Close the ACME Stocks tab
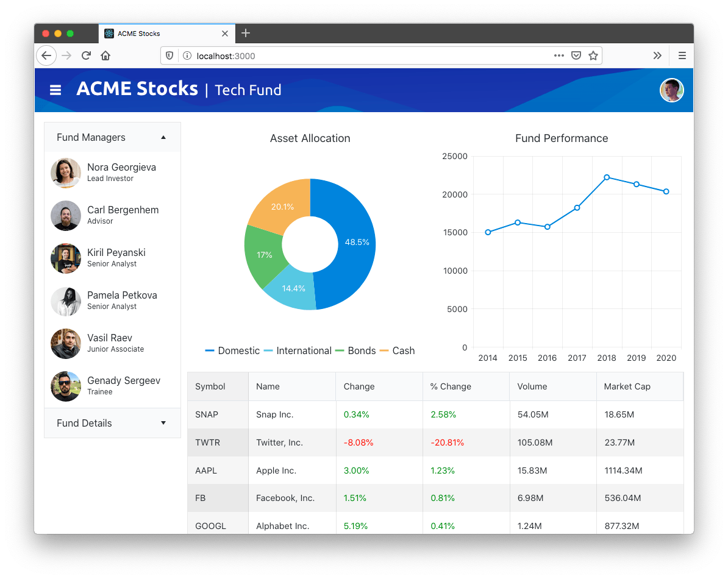 point(225,34)
